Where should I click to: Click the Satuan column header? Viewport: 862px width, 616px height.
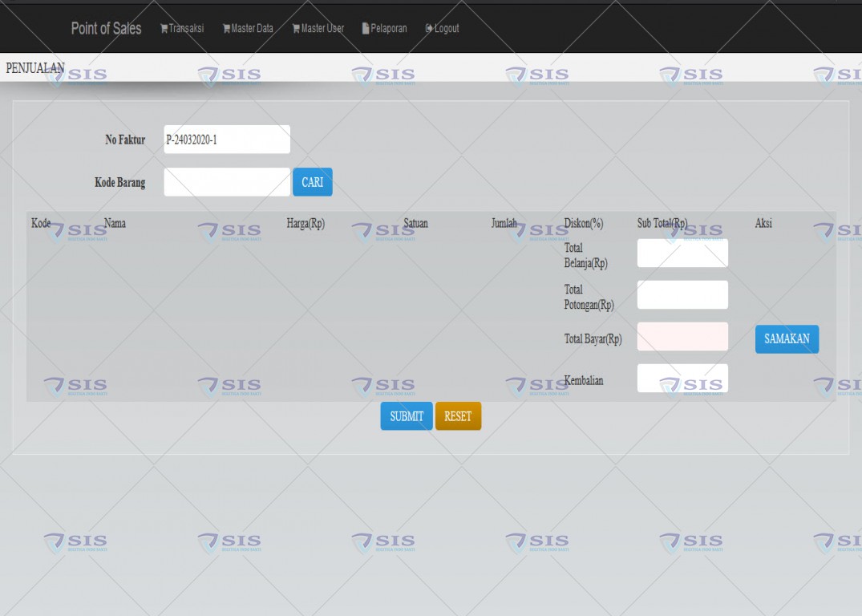pyautogui.click(x=415, y=224)
